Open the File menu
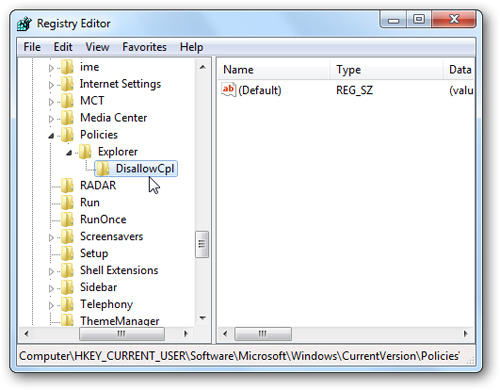Image resolution: width=500 pixels, height=390 pixels. (32, 47)
